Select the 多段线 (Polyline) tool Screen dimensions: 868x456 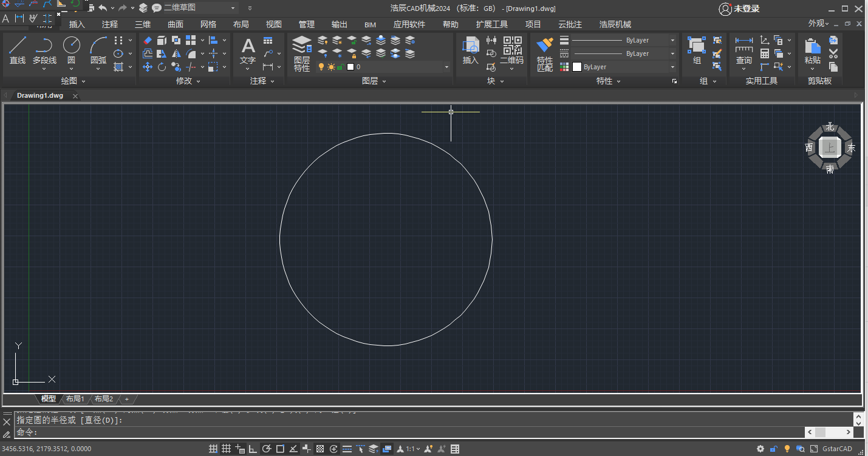pos(44,50)
